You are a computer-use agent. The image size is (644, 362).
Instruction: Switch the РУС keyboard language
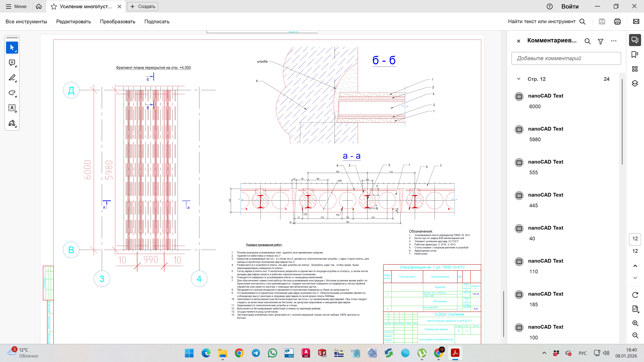(582, 353)
